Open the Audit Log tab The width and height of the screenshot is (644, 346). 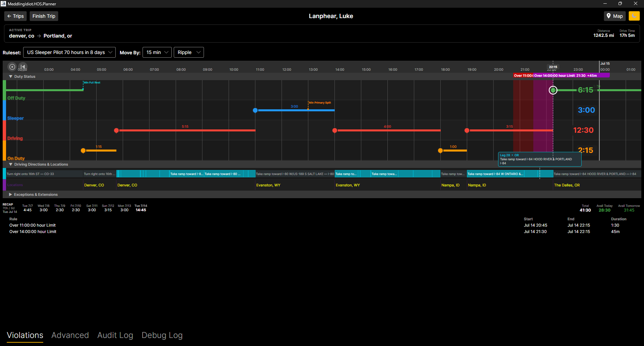pos(115,335)
